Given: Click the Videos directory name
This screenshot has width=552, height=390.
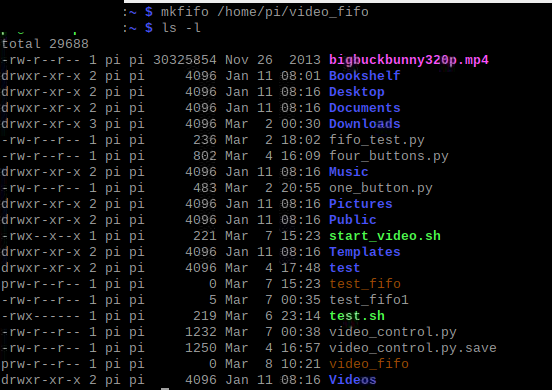Looking at the screenshot, I should point(352,380).
